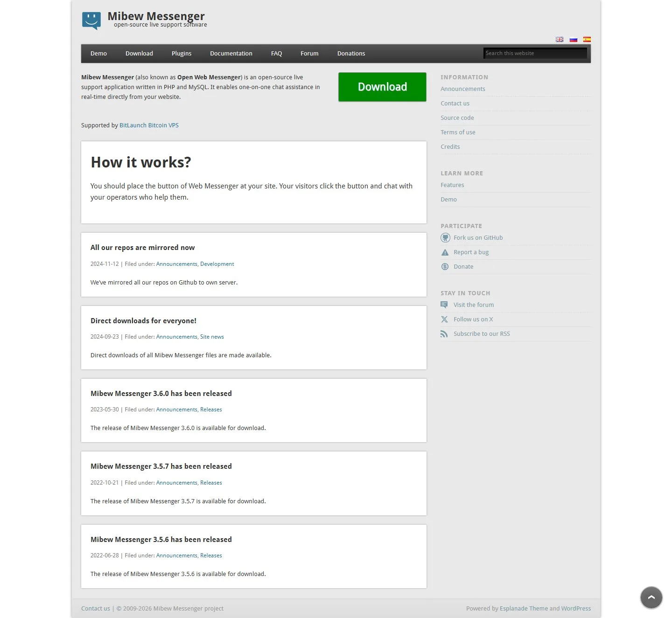Open the FAQ menu item
The image size is (672, 618).
pos(276,54)
